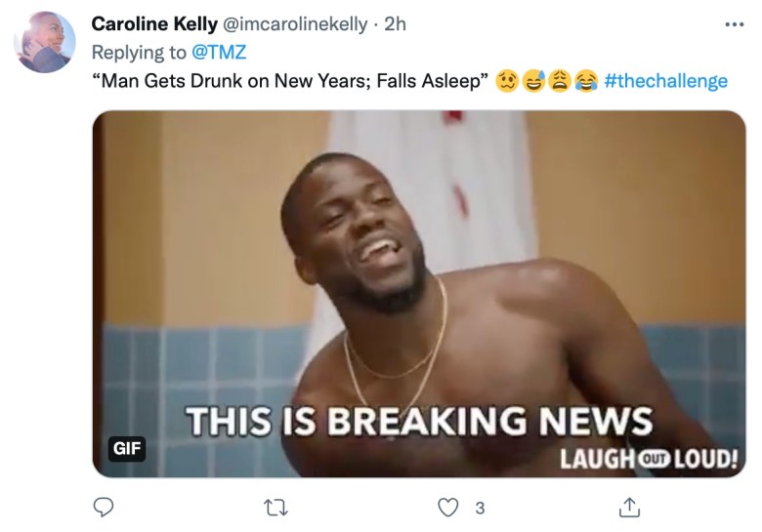The image size is (762, 532).
Task: Open the three-dot more options menu
Action: tap(734, 24)
